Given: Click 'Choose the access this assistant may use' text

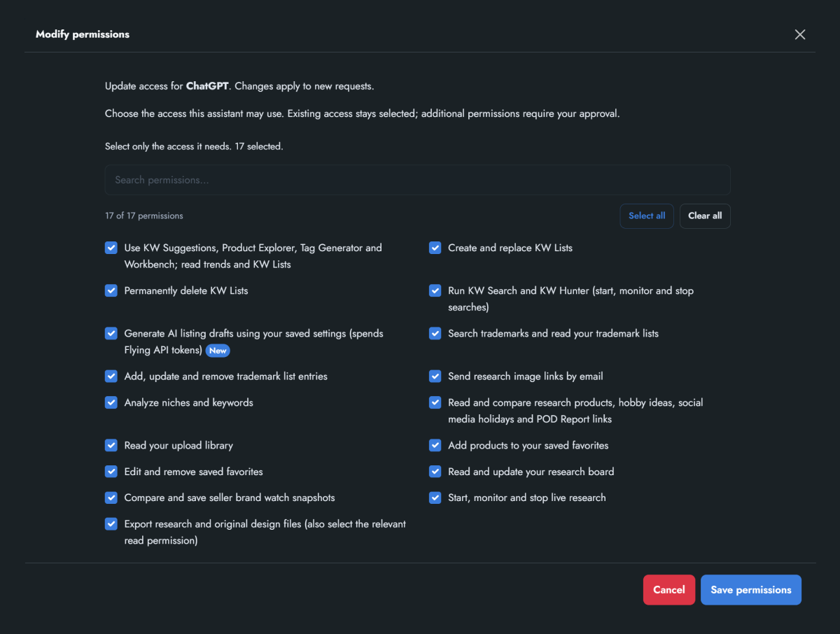Looking at the screenshot, I should pyautogui.click(x=195, y=113).
